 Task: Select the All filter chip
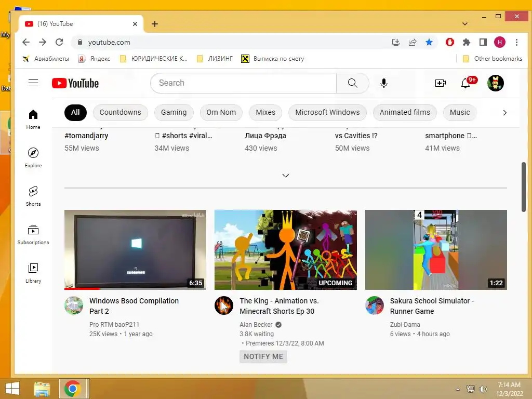click(x=75, y=113)
